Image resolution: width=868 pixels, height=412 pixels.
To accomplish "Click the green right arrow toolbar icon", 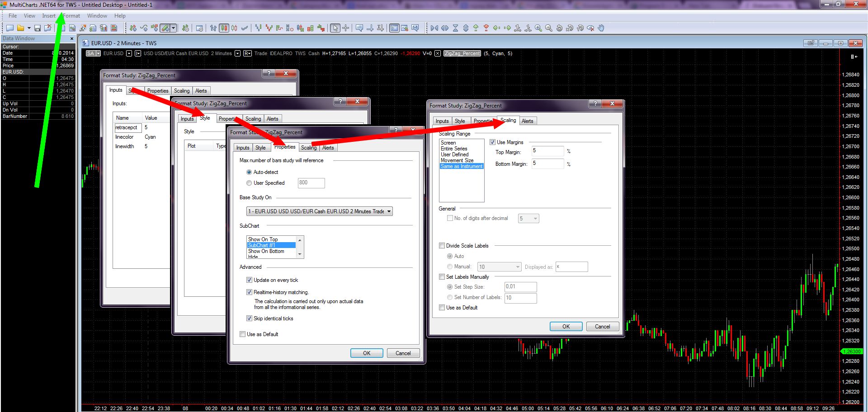I will (x=507, y=28).
